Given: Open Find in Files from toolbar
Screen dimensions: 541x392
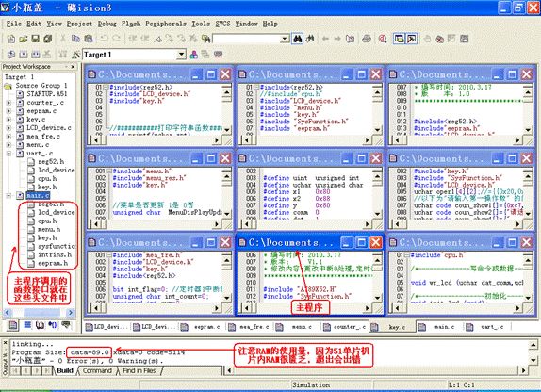Looking at the screenshot, I should (x=206, y=39).
